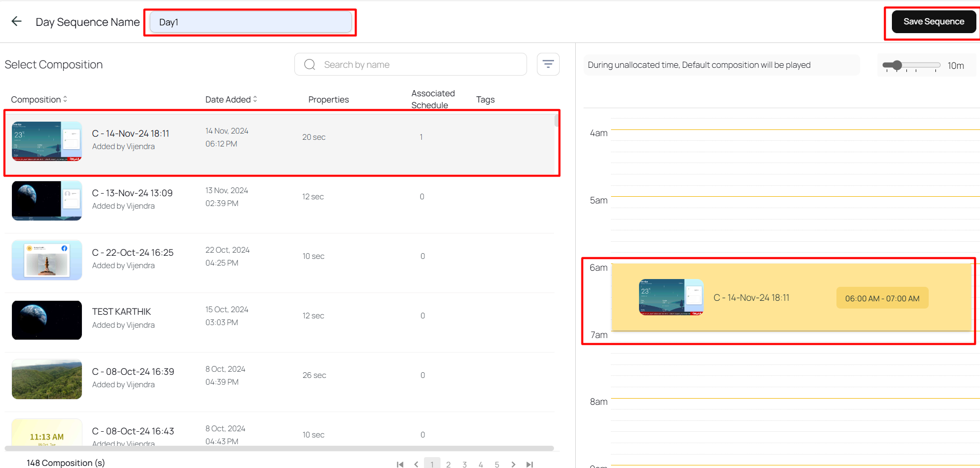Image resolution: width=980 pixels, height=468 pixels.
Task: Click the Search by name field
Action: (x=420, y=65)
